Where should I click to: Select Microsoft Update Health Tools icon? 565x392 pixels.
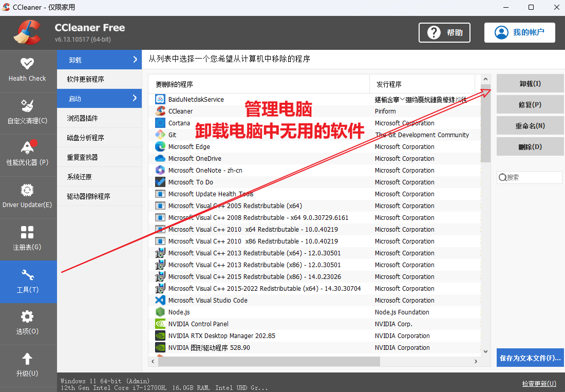coord(160,194)
